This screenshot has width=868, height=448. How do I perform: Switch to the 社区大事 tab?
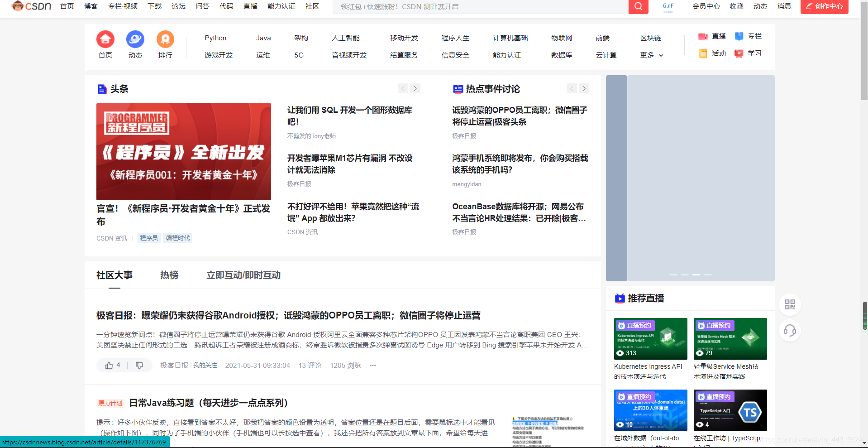click(114, 275)
